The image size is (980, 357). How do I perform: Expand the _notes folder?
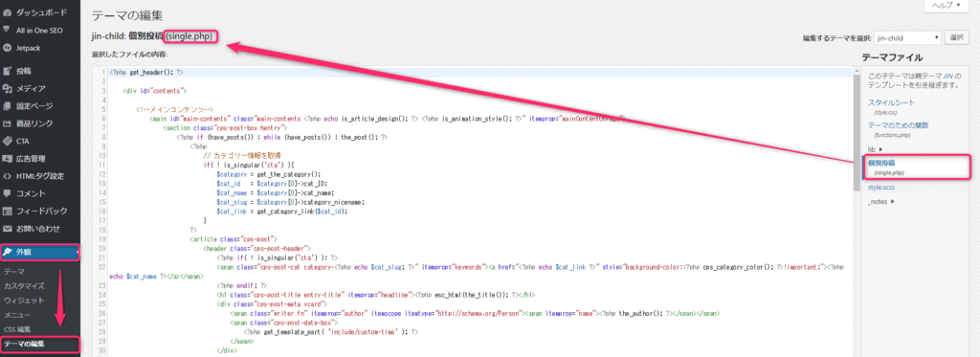880,201
